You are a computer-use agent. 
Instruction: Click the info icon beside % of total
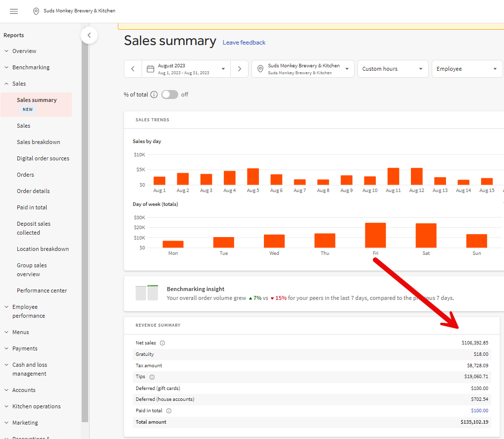point(154,95)
